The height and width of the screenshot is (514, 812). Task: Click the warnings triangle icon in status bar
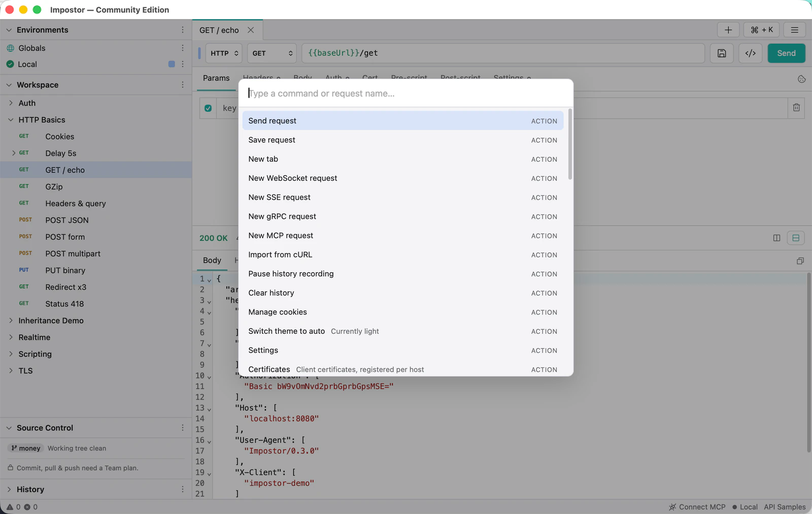click(10, 507)
